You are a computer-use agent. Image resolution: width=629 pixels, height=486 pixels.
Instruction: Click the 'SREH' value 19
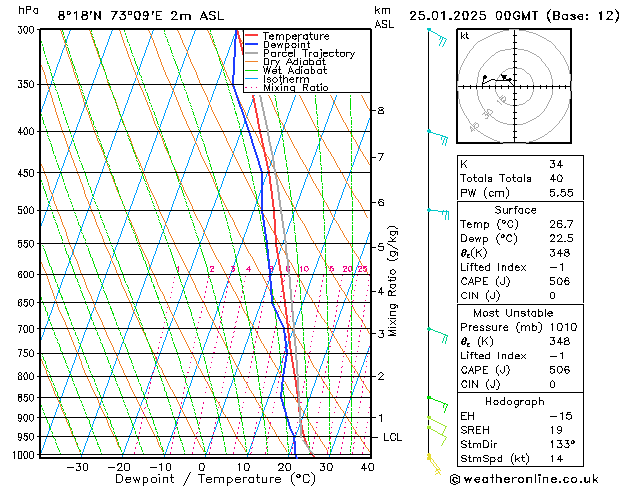pyautogui.click(x=556, y=430)
